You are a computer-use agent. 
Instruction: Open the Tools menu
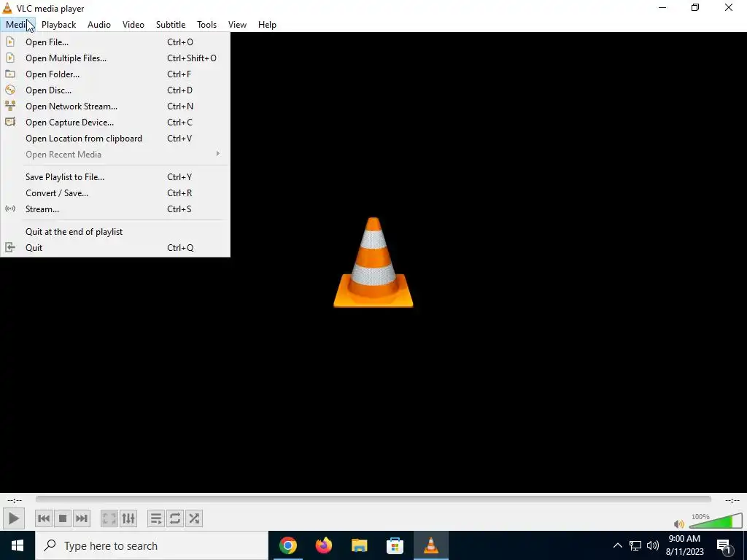pyautogui.click(x=206, y=25)
